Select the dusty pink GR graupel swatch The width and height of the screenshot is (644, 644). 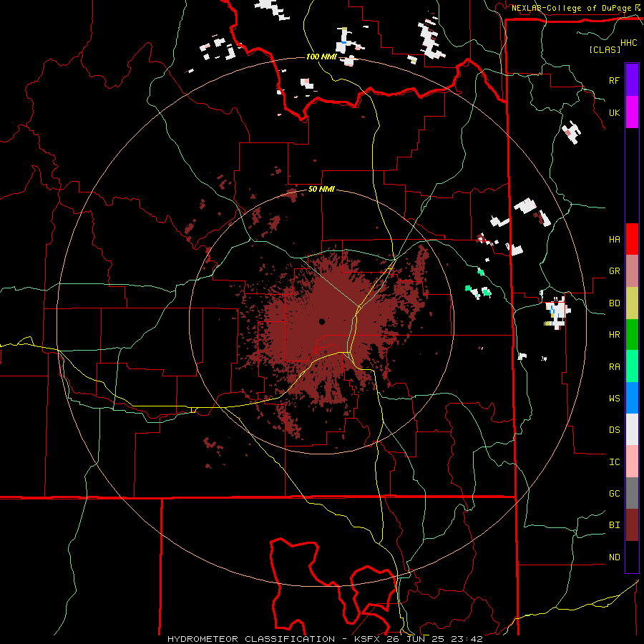coord(632,271)
